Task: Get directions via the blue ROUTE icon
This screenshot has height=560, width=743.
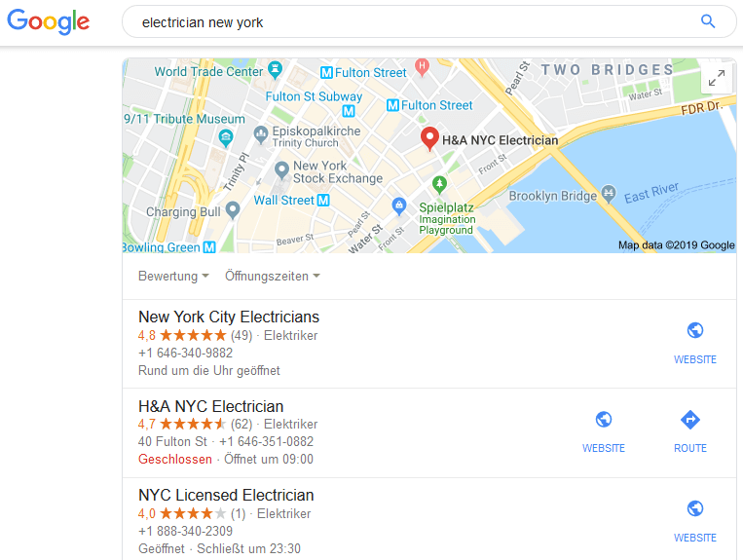Action: pos(689,420)
